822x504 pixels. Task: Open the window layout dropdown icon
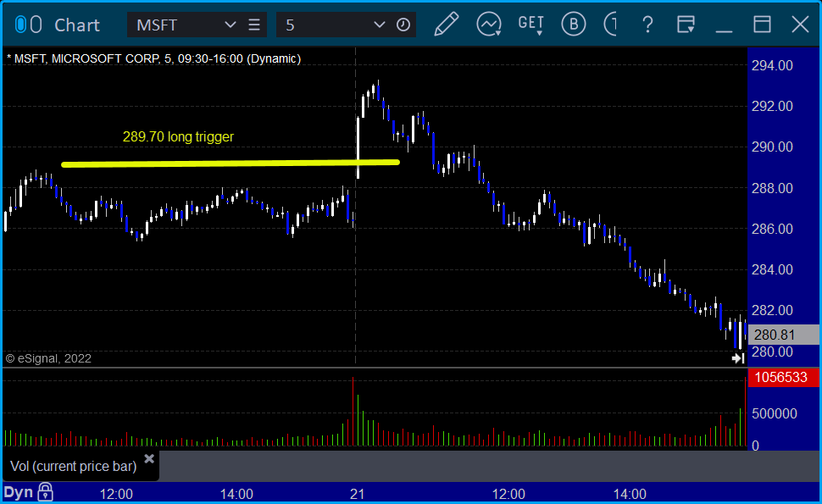click(686, 24)
